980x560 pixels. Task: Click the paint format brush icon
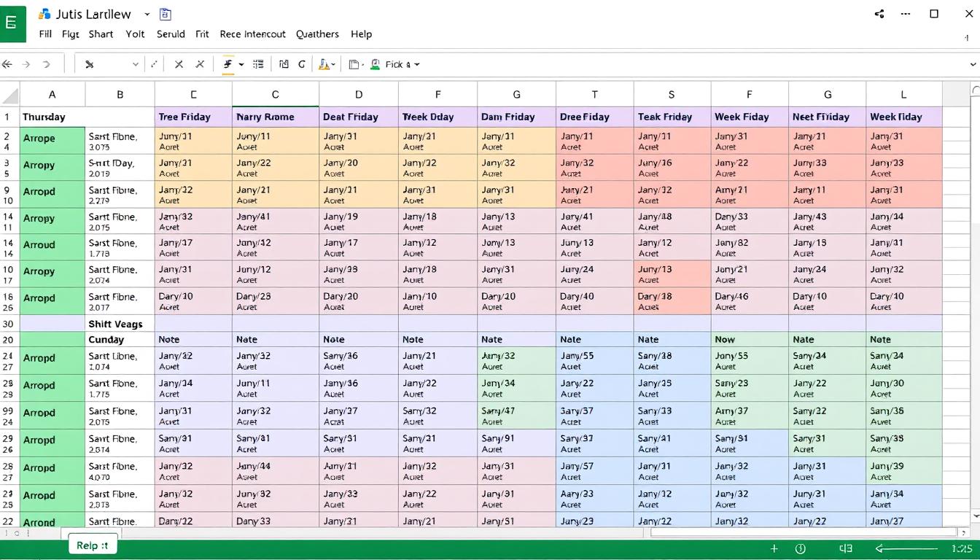[x=89, y=64]
